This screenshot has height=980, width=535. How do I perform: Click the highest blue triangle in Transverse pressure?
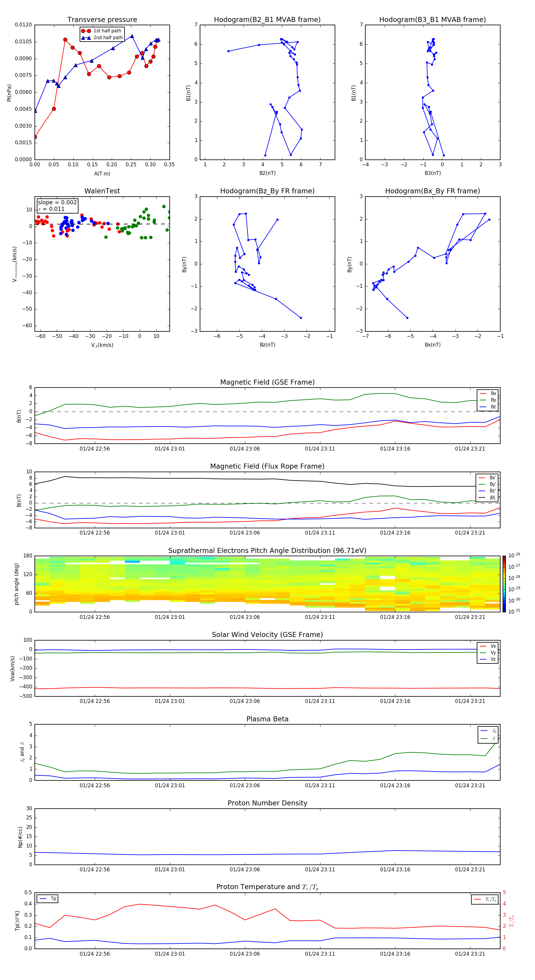[x=132, y=36]
